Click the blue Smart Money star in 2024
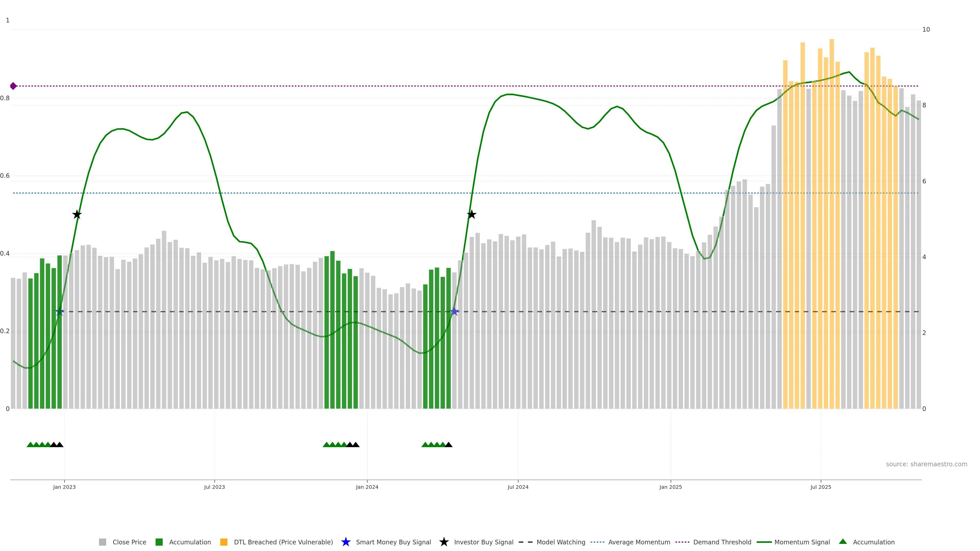 (x=454, y=311)
